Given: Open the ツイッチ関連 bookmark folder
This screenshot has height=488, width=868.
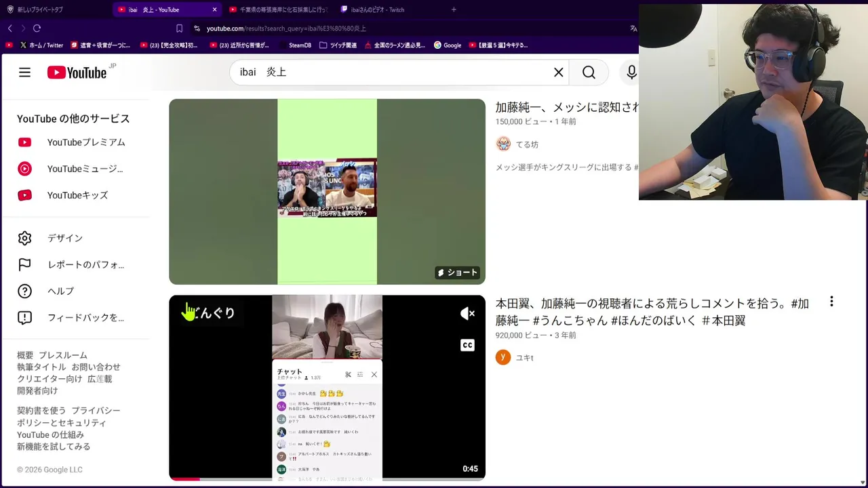Looking at the screenshot, I should [337, 45].
